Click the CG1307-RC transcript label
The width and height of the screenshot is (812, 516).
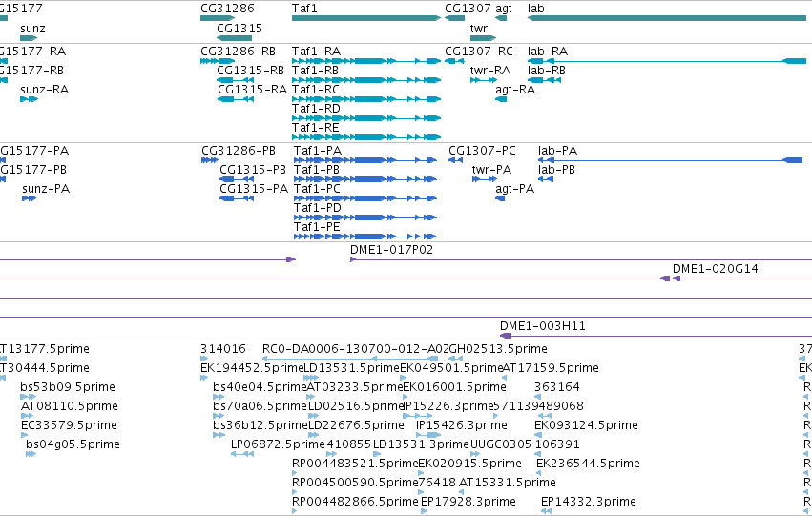click(x=479, y=52)
